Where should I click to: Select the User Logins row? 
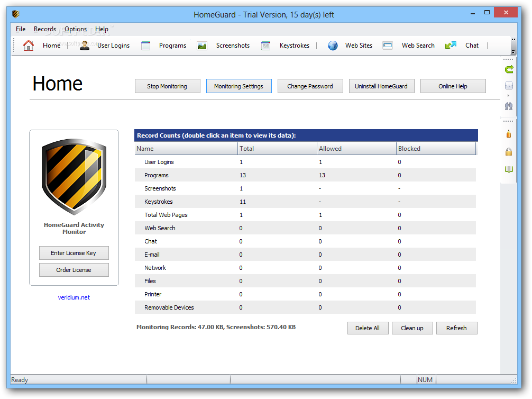(x=305, y=162)
